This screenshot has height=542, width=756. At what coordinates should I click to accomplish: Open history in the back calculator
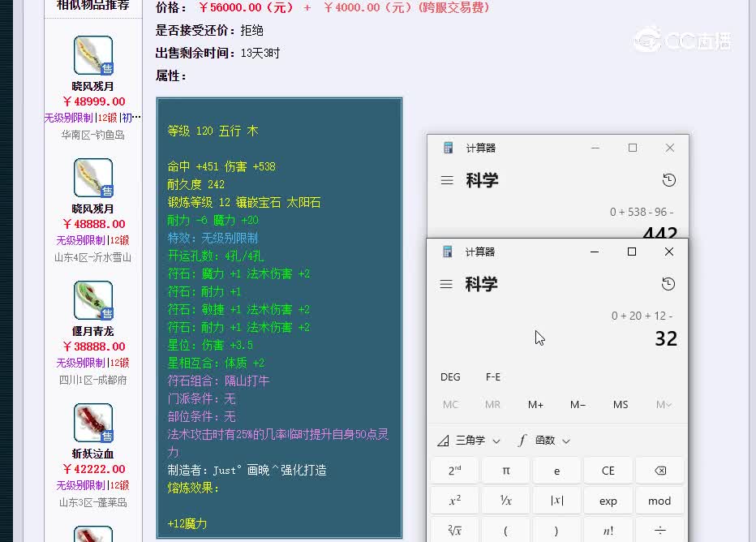click(669, 180)
